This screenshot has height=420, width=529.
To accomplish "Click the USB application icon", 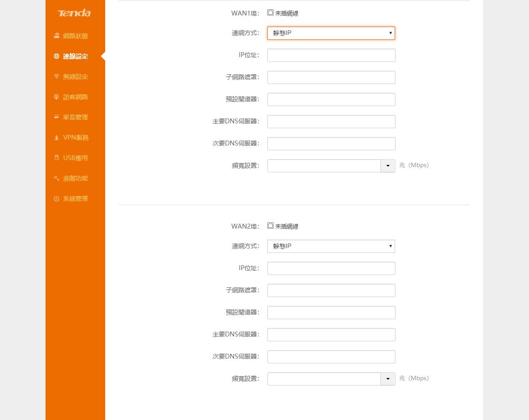I will [56, 158].
